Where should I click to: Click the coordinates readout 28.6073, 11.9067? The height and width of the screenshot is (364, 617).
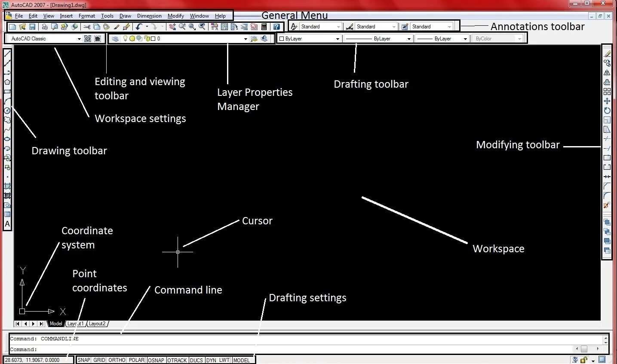32,360
